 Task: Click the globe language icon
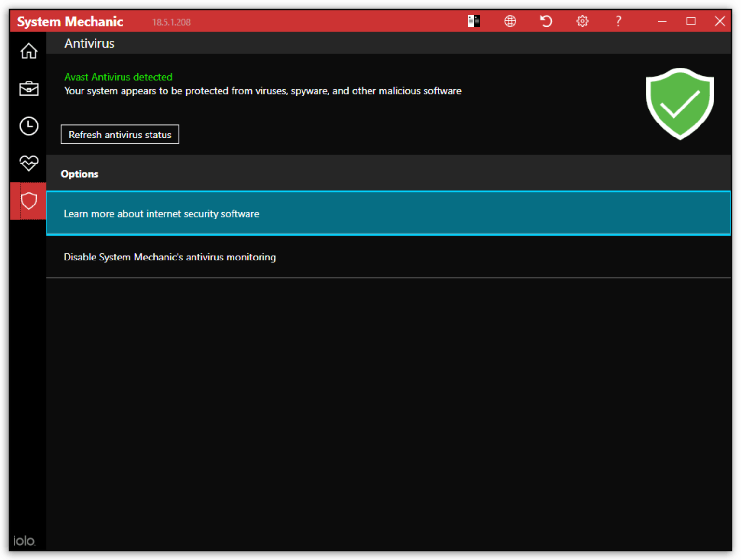click(x=510, y=21)
